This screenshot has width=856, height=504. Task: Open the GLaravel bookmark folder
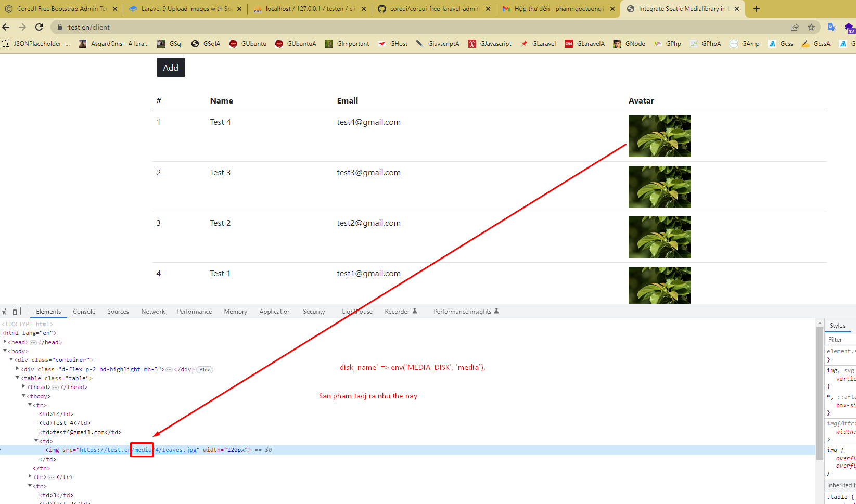(x=538, y=44)
